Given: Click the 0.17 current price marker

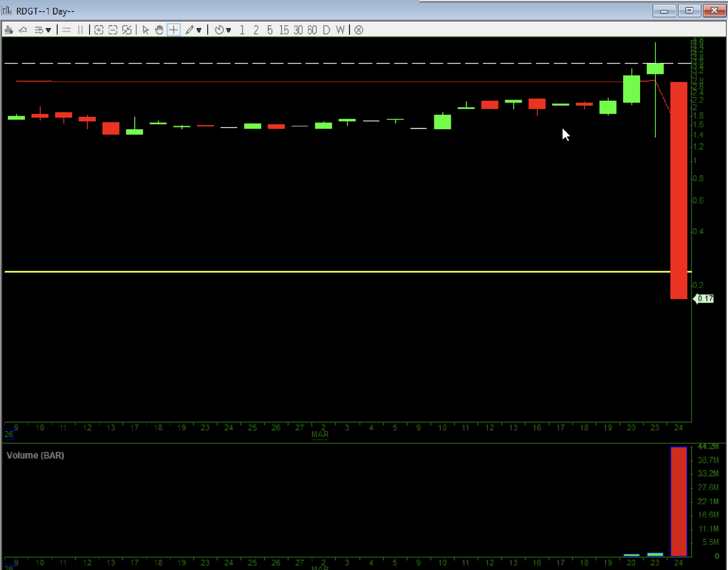Looking at the screenshot, I should click(704, 298).
